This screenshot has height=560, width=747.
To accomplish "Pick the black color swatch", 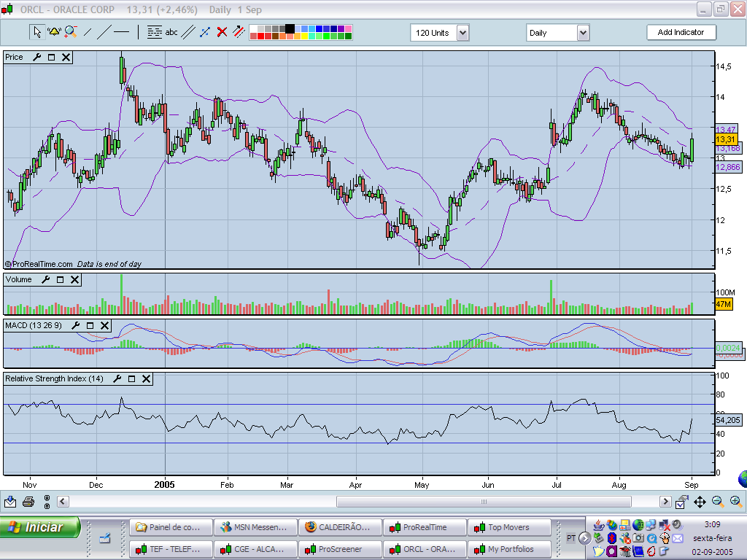I will [290, 28].
